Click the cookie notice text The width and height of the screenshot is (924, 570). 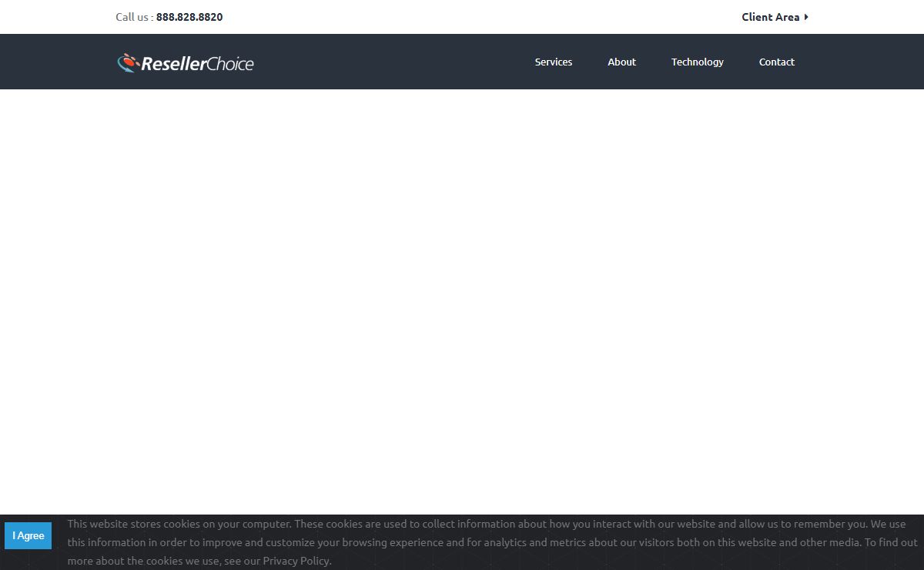point(492,542)
